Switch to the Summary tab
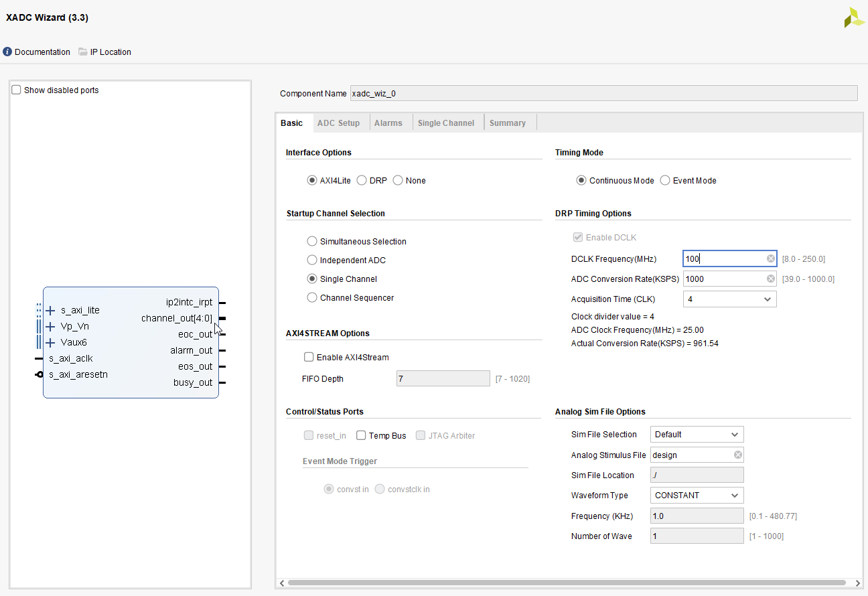 click(508, 123)
